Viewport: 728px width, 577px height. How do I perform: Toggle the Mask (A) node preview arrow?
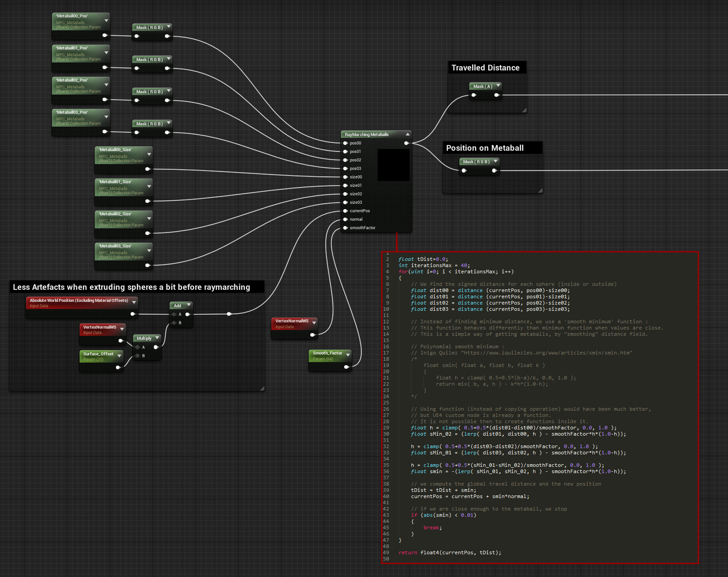coord(498,86)
